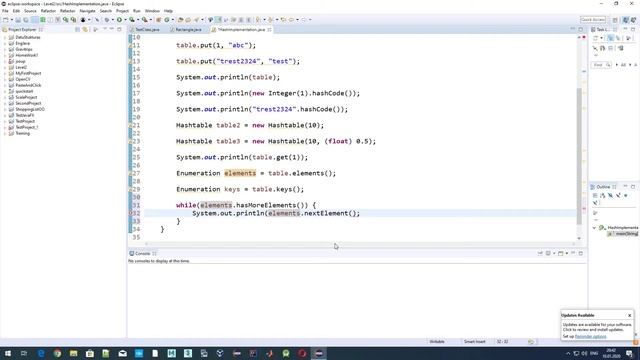Open the Reminder options link

591,337
